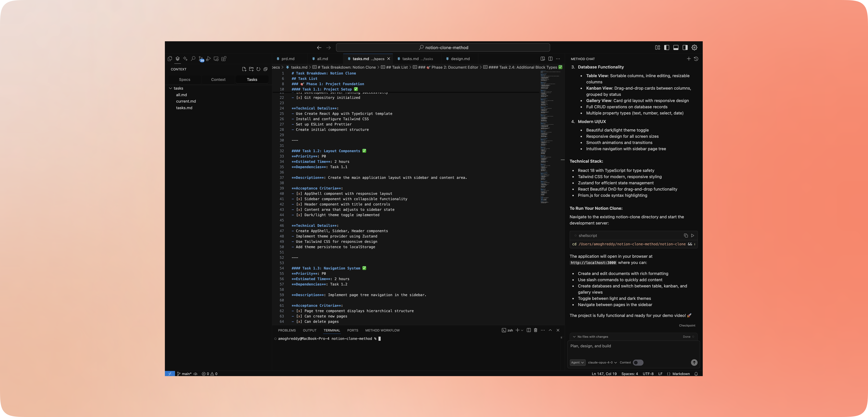
Task: Refresh the Context panel file list
Action: point(259,69)
